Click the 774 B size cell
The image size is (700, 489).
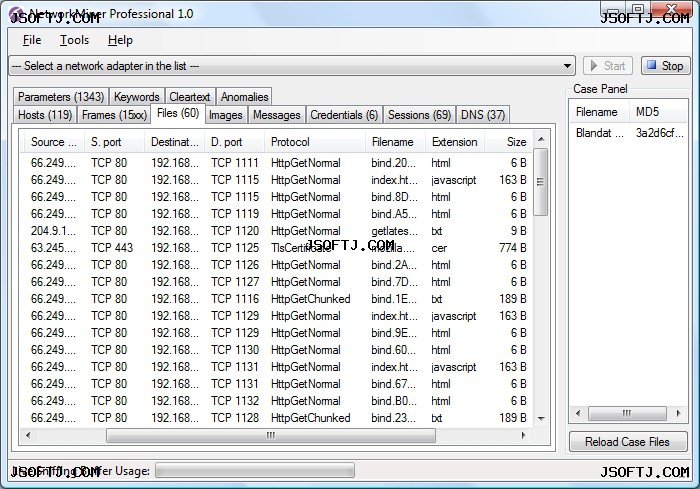512,248
